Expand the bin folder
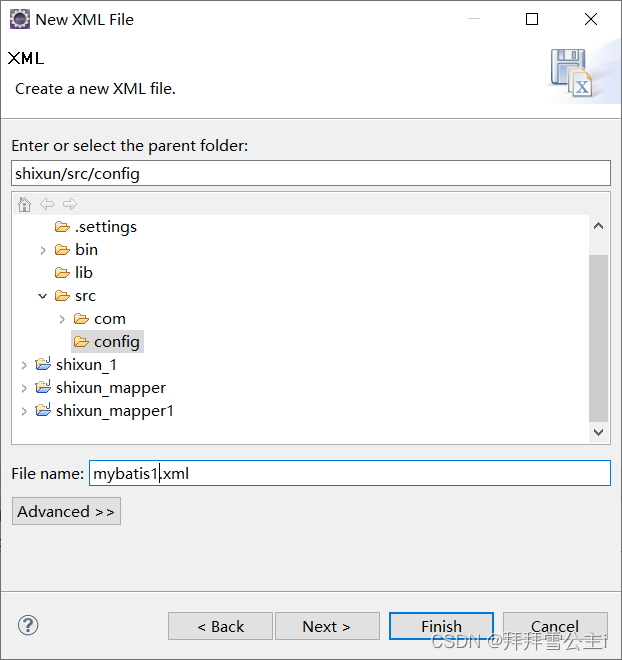The height and width of the screenshot is (660, 622). pyautogui.click(x=43, y=250)
